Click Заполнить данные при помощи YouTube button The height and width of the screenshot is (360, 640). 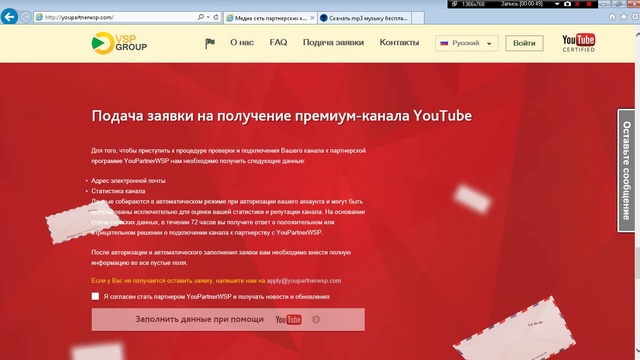228,320
